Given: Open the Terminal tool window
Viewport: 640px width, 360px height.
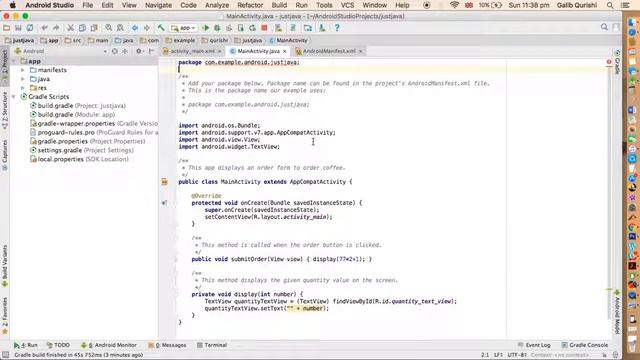Looking at the screenshot, I should pyautogui.click(x=212, y=345).
